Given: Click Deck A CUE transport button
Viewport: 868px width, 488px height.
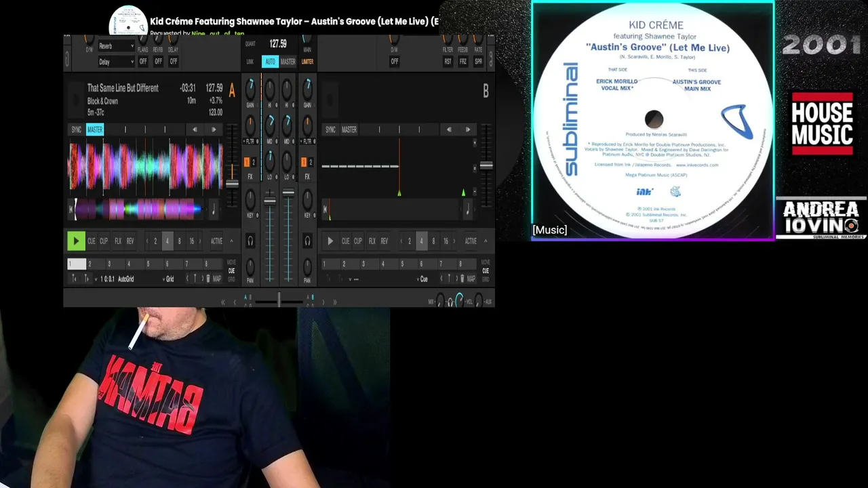Looking at the screenshot, I should (x=92, y=241).
